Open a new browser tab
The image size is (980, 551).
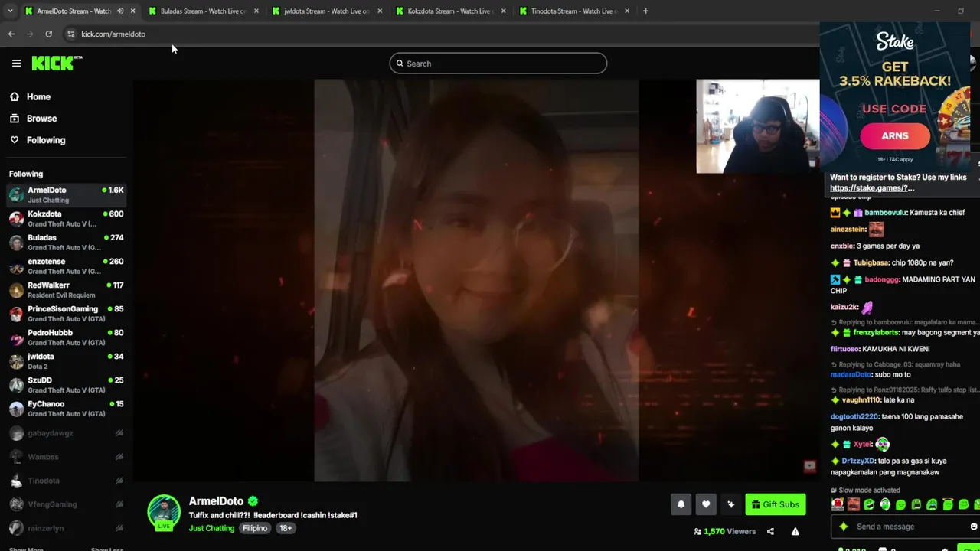(x=645, y=11)
